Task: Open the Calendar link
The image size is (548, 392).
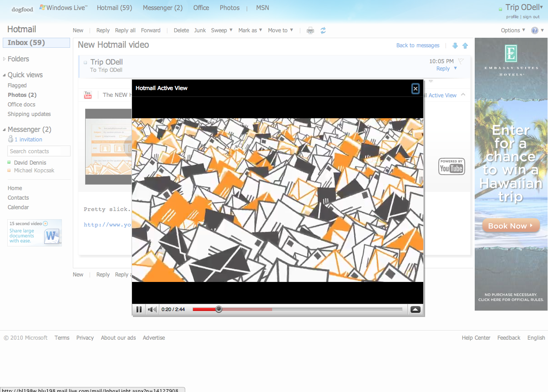Action: tap(18, 207)
